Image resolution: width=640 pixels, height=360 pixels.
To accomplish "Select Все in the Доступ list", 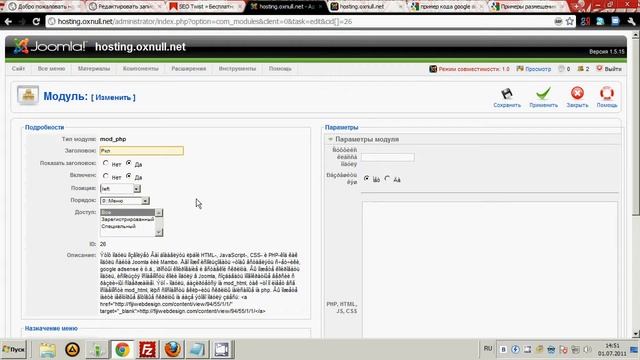I will (x=127, y=213).
